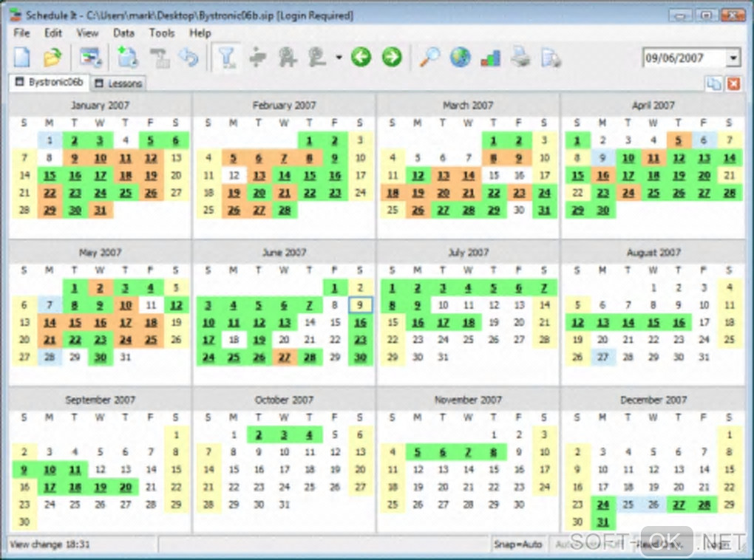
Task: Click the February 2007 month header
Action: (x=284, y=105)
